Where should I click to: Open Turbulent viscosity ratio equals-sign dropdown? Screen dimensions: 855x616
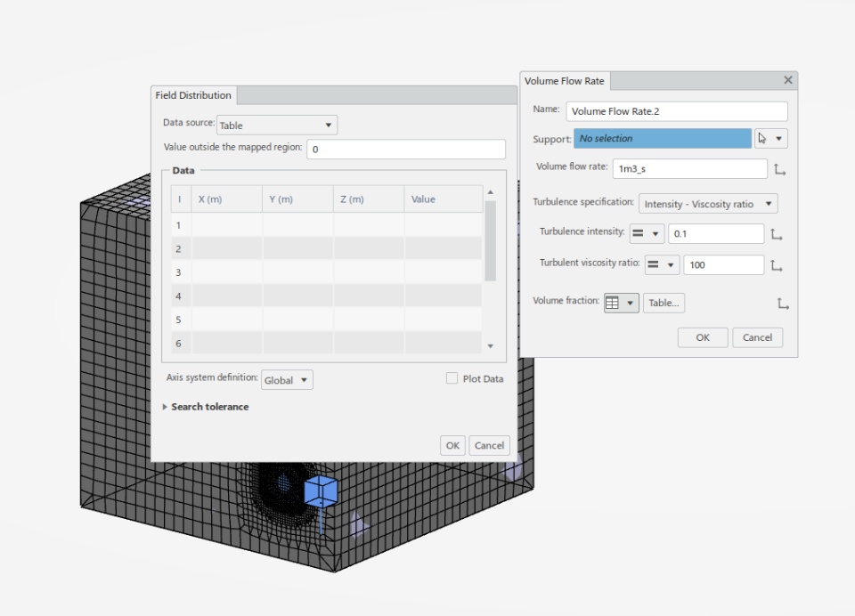tap(662, 265)
